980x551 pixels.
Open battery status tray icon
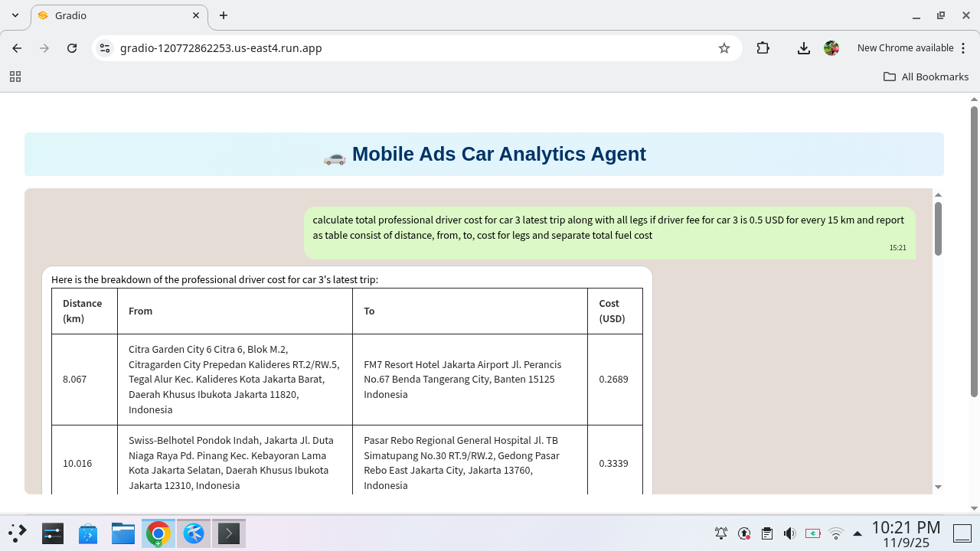pos(813,533)
